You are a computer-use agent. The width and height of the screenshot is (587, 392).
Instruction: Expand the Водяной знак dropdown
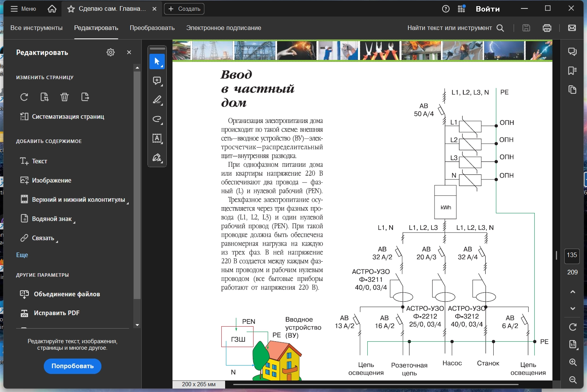pos(48,219)
